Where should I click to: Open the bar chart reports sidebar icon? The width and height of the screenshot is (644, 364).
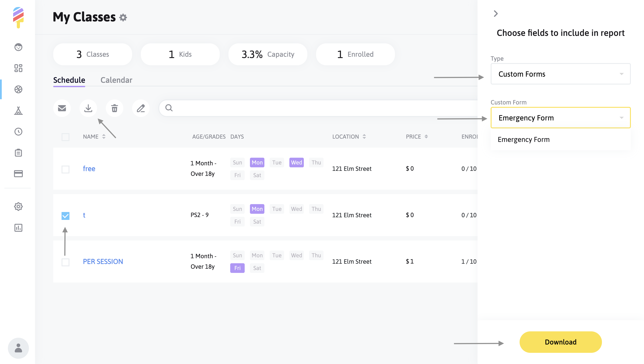[x=18, y=228]
